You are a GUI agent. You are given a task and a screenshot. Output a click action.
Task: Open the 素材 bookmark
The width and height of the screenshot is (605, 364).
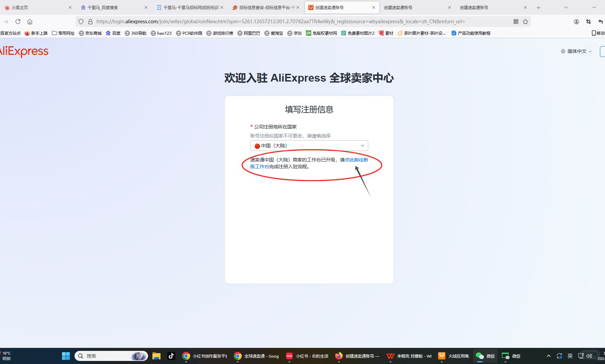coord(386,33)
